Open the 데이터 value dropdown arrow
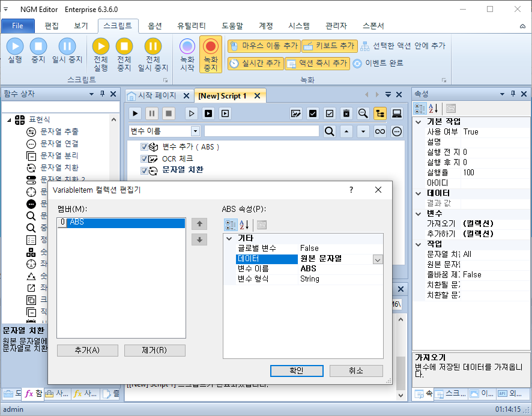This screenshot has width=532, height=416. coord(378,259)
